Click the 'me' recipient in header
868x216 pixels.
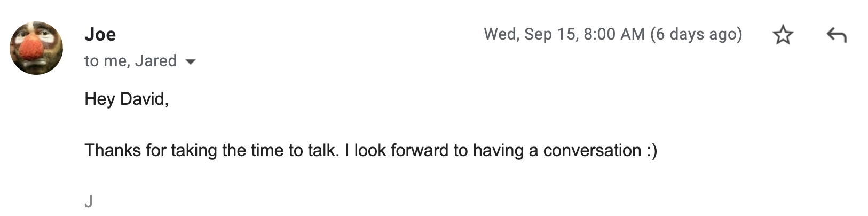click(116, 61)
